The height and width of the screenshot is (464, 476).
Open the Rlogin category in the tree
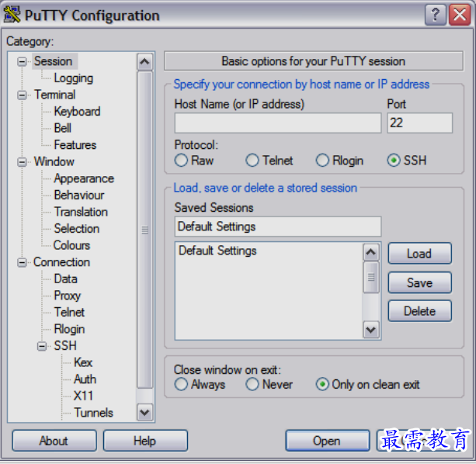point(69,329)
